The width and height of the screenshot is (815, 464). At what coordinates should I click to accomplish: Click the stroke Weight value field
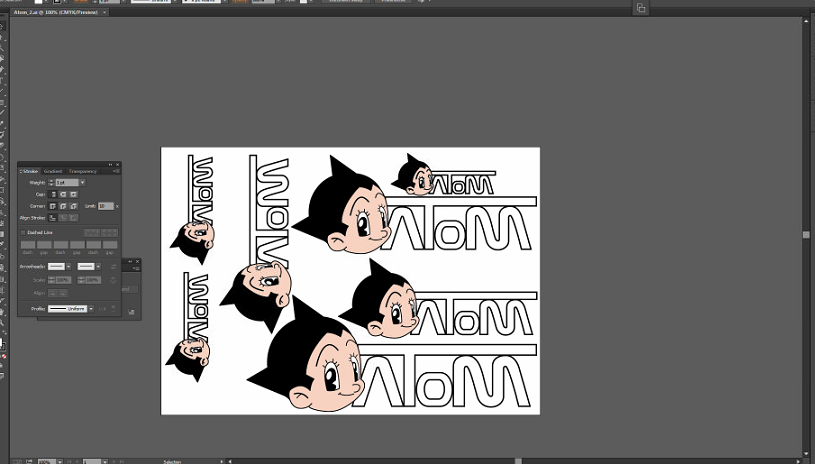point(67,183)
